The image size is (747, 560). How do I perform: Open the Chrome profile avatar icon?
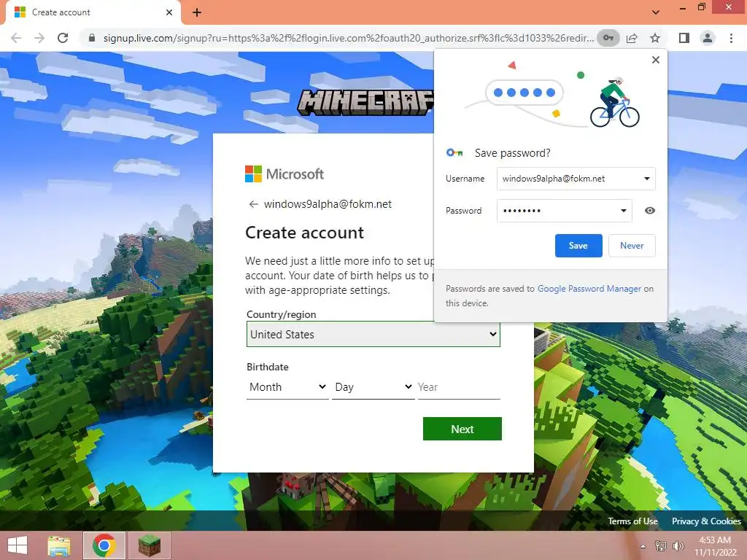coord(708,38)
